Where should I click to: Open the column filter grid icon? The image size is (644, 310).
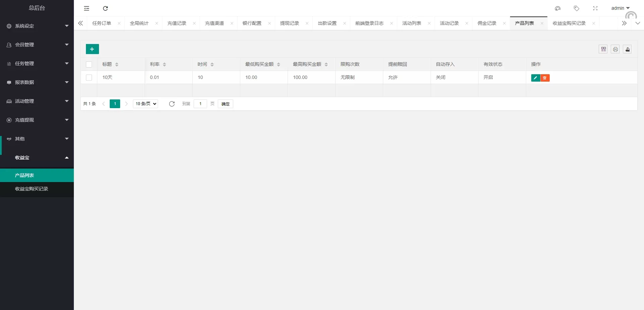[603, 49]
